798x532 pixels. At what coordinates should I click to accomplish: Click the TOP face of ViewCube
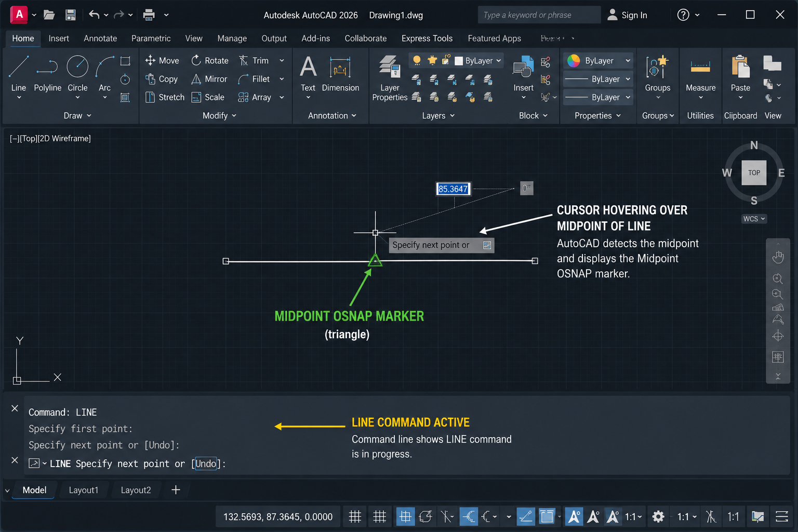point(754,172)
